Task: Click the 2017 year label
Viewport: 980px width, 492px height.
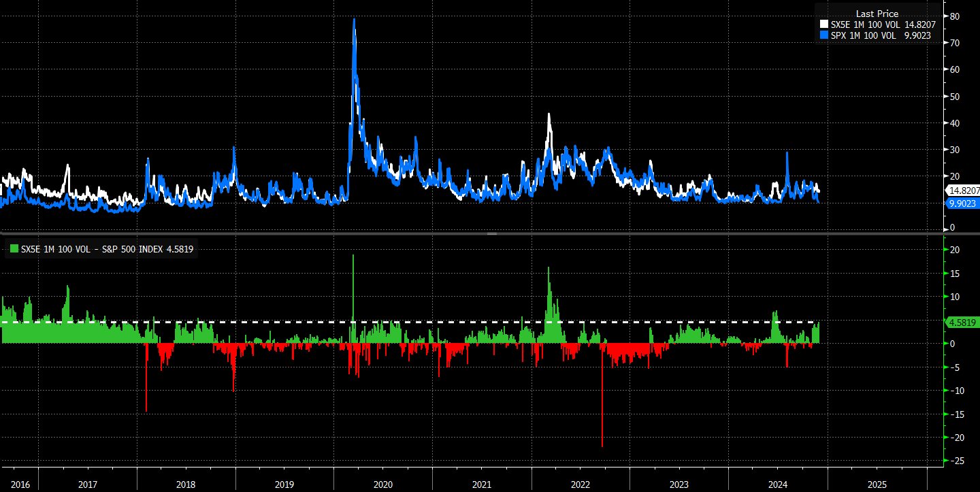Action: (87, 485)
